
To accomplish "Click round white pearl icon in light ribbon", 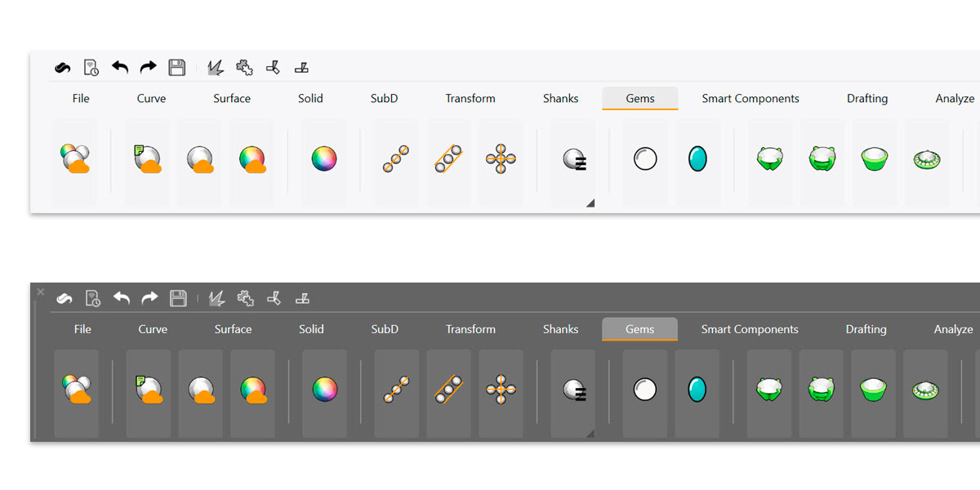I will tap(645, 158).
